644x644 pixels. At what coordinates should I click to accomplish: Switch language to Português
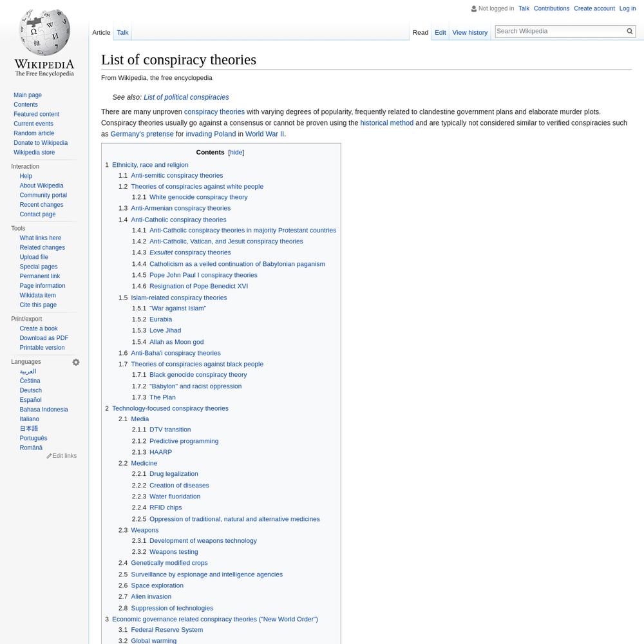pos(33,438)
